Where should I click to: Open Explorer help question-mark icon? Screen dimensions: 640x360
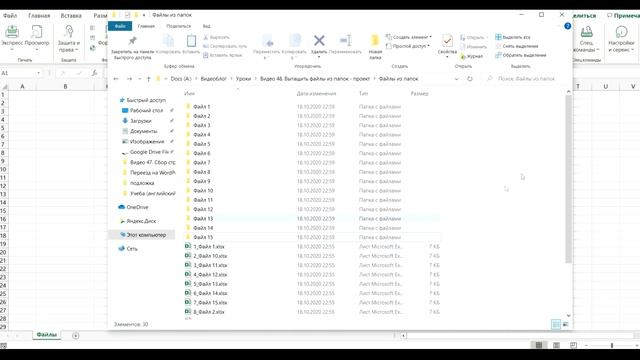(567, 26)
